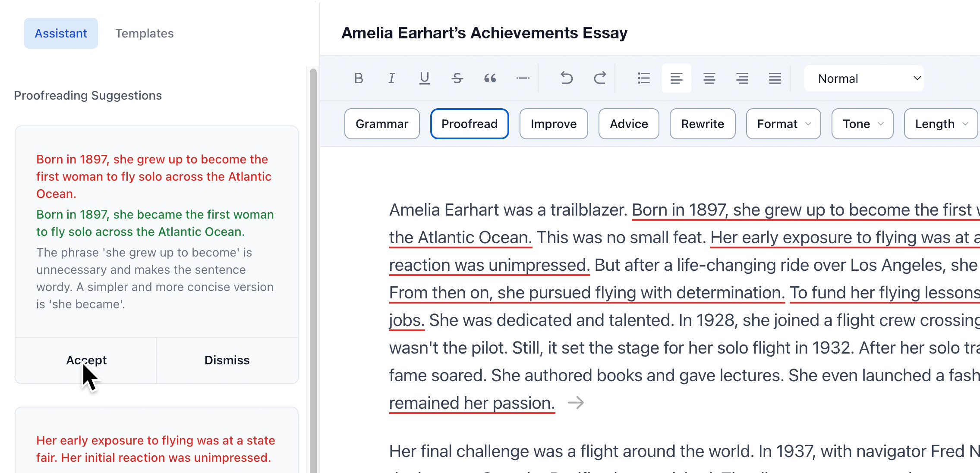The width and height of the screenshot is (980, 473).
Task: Apply strikethrough formatting
Action: [457, 78]
